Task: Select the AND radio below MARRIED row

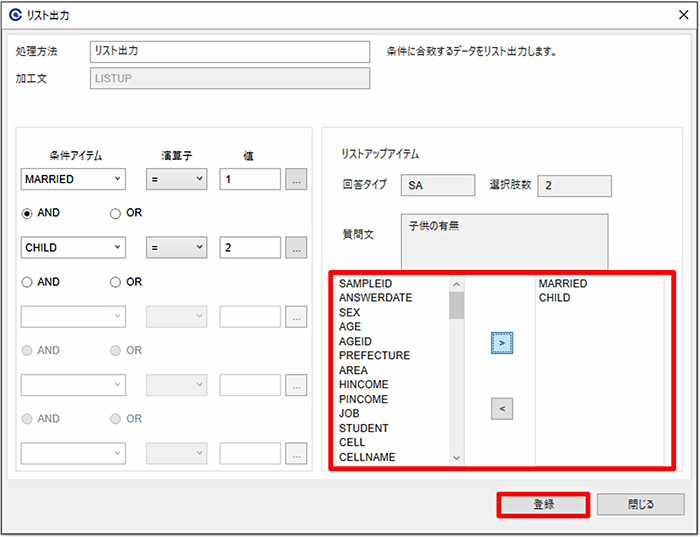Action: click(x=27, y=213)
